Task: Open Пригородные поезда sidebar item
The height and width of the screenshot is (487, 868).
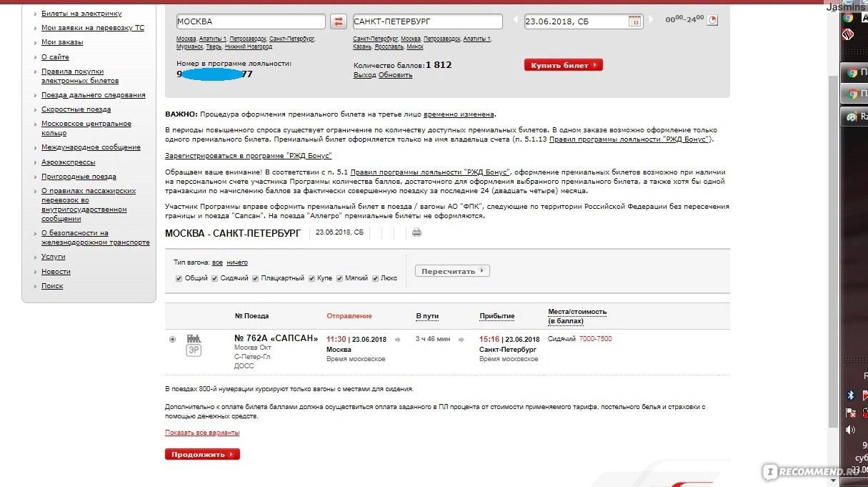Action: point(79,177)
